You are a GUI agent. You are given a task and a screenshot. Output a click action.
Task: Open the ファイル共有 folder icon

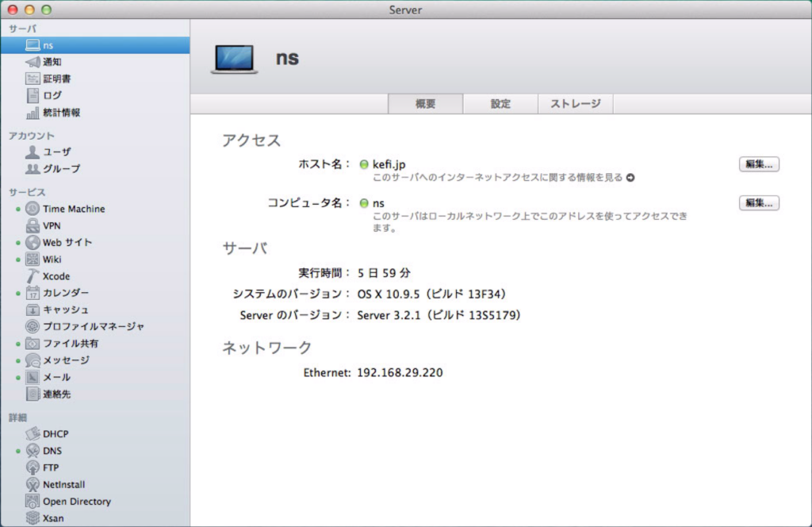[32, 344]
